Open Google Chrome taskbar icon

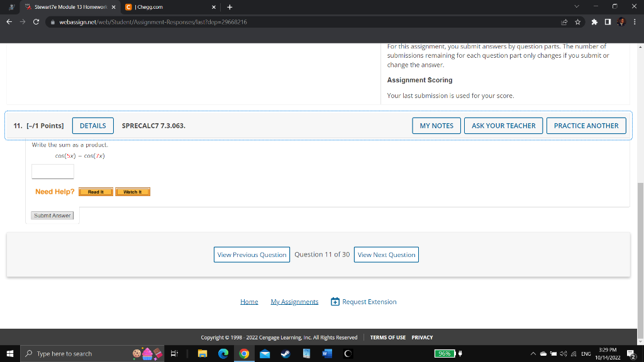pyautogui.click(x=244, y=353)
